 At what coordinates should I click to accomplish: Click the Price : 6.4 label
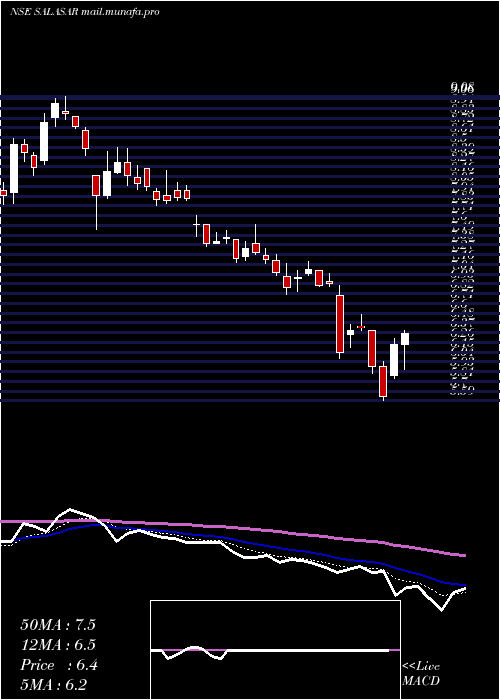(x=58, y=665)
